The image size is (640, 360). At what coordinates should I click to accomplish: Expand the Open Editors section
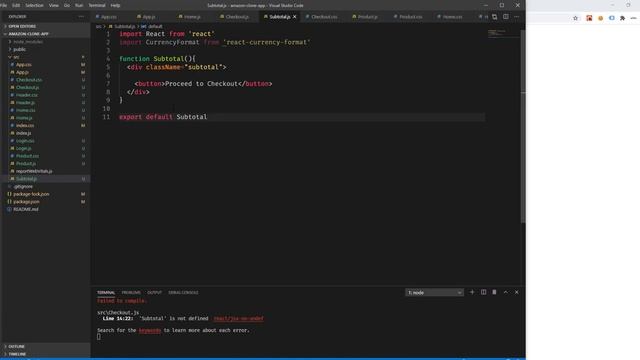pyautogui.click(x=22, y=26)
